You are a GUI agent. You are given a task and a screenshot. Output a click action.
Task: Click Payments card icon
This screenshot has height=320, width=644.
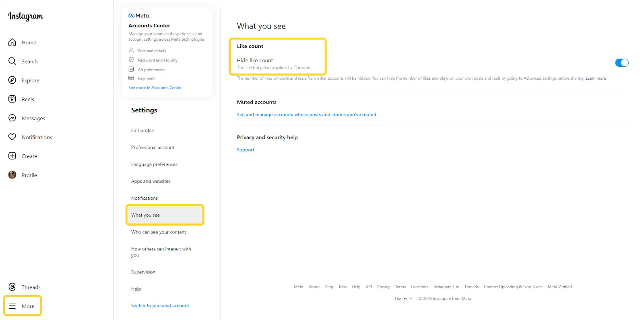[131, 78]
